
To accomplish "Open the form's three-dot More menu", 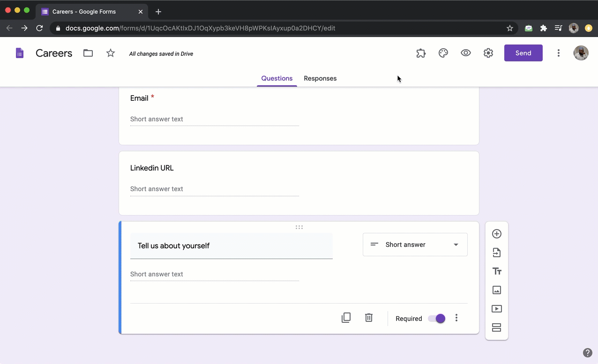I will pyautogui.click(x=558, y=53).
